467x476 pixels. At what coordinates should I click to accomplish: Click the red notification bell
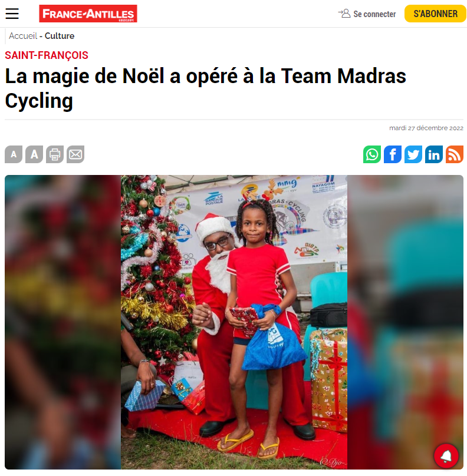[446, 455]
